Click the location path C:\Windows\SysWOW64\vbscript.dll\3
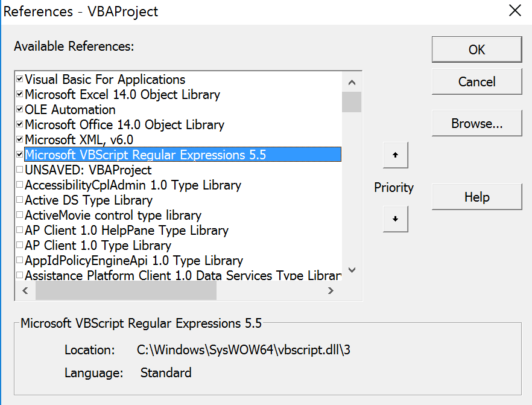This screenshot has height=405, width=532. pos(243,349)
